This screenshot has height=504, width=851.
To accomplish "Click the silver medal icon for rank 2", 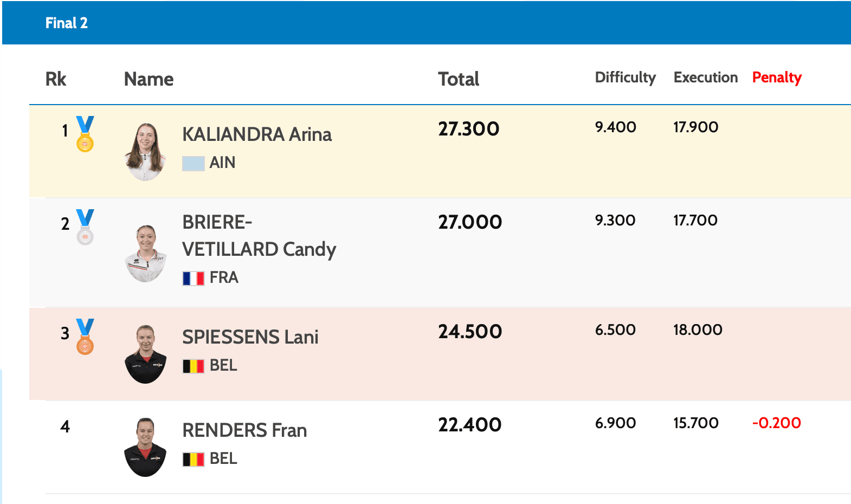I will tap(85, 227).
